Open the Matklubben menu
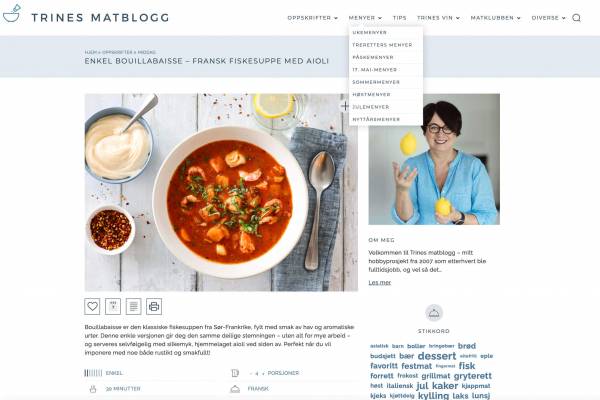This screenshot has width=600, height=400. [x=496, y=18]
